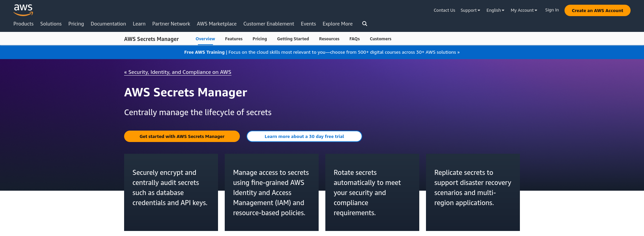Click the 'Rotate secrets automatically' card
644x236 pixels.
(x=372, y=192)
